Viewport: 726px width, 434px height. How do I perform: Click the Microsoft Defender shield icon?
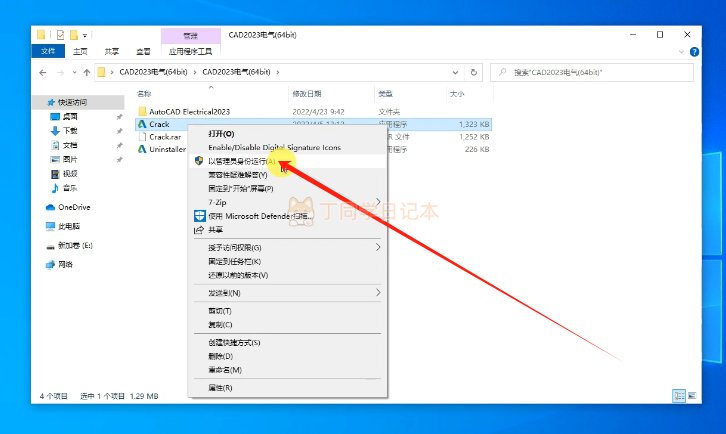click(x=200, y=216)
